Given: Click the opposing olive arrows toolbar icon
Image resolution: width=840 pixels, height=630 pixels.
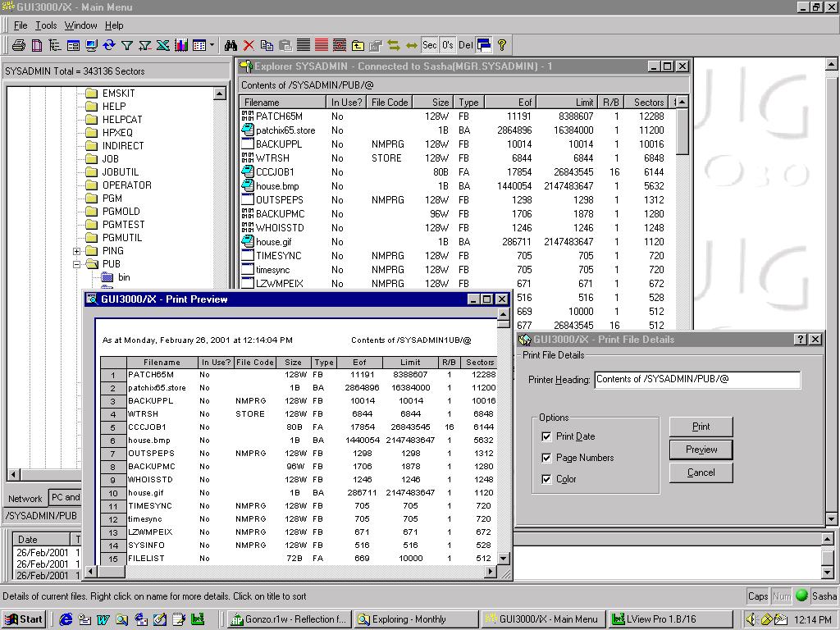Looking at the screenshot, I should 394,46.
